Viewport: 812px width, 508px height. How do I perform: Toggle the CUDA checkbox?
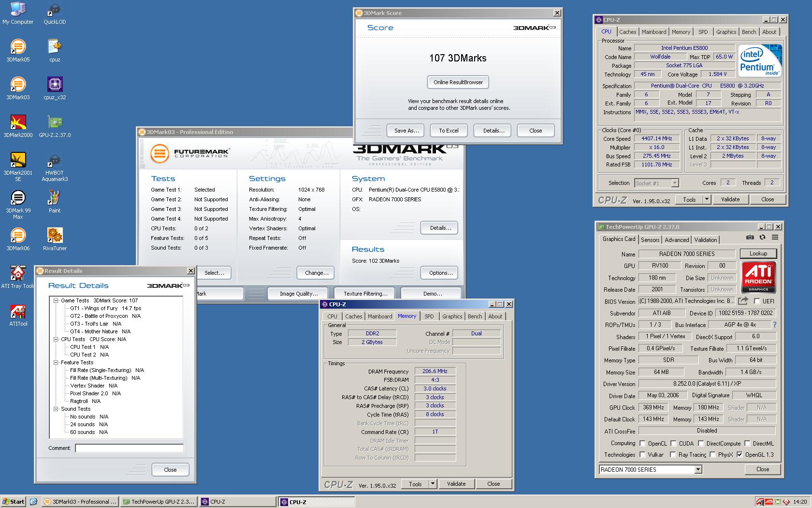(x=673, y=443)
